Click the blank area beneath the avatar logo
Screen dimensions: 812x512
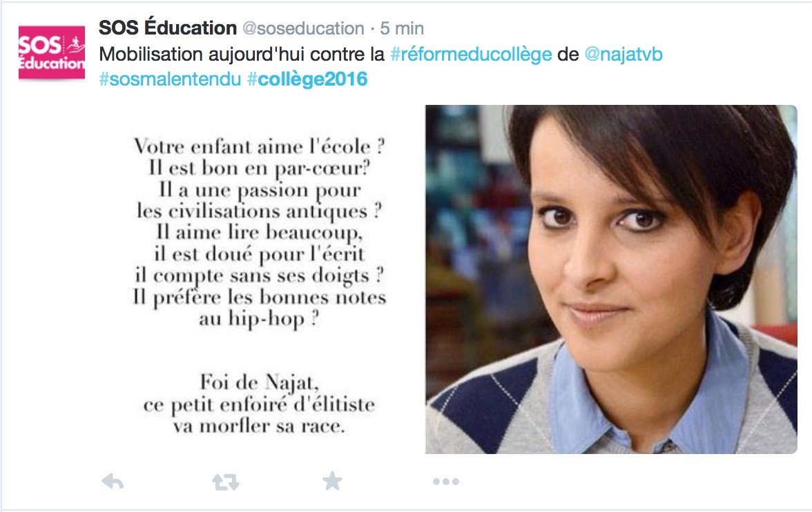(52, 259)
